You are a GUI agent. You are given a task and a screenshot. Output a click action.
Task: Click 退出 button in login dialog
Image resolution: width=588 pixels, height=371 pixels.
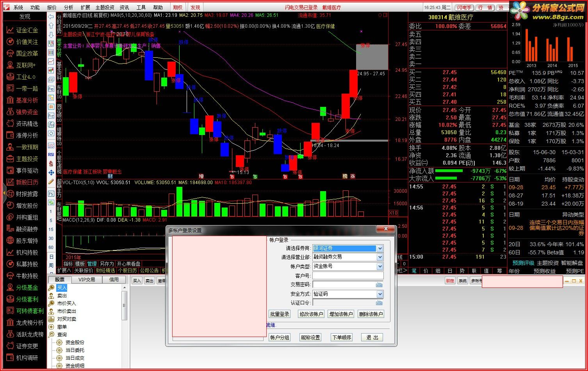pyautogui.click(x=372, y=337)
